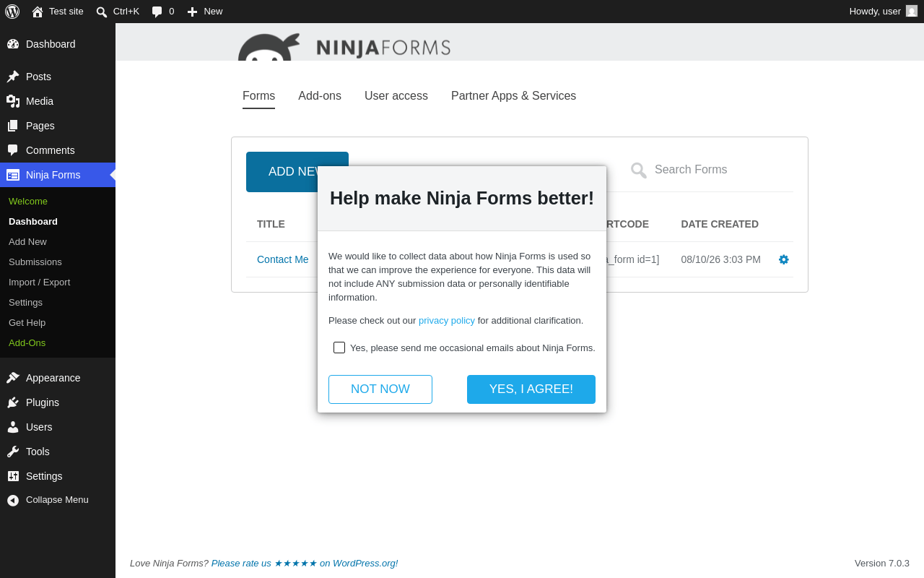Click the NOT NOW button
The image size is (924, 578).
(x=380, y=389)
